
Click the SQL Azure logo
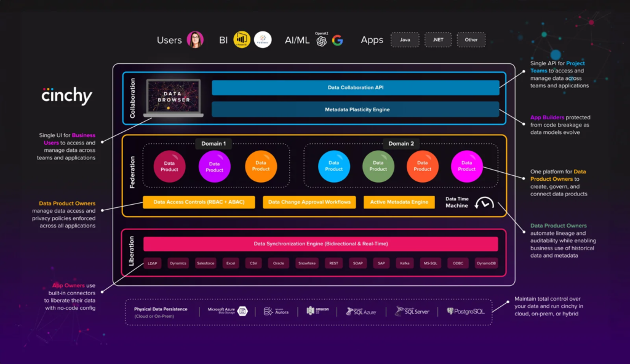pos(361,311)
